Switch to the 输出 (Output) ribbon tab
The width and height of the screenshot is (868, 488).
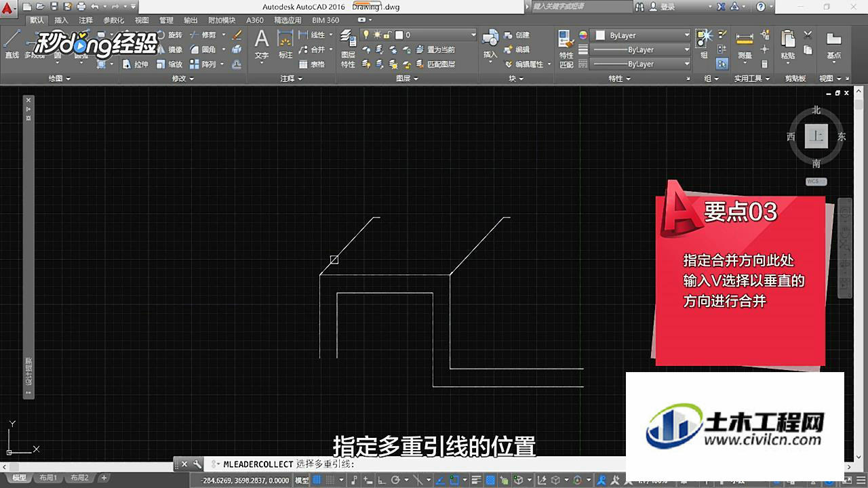(191, 20)
